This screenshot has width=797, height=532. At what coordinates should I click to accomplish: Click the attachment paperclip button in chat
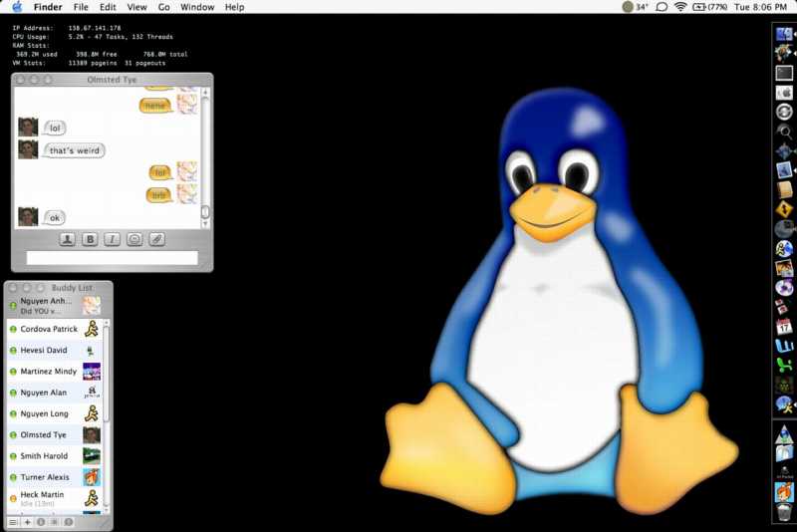point(157,239)
